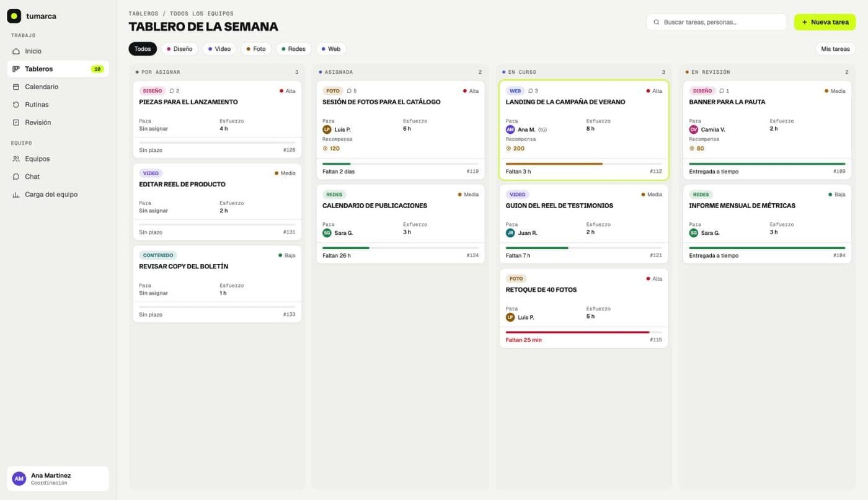Click Informe mensual de métricas title
This screenshot has height=500, width=868.
[x=742, y=206]
